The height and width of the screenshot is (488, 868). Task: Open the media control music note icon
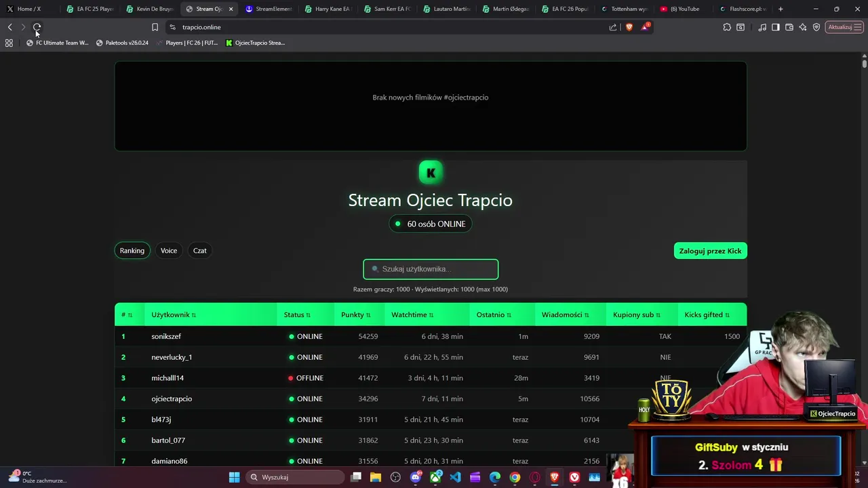pyautogui.click(x=762, y=27)
